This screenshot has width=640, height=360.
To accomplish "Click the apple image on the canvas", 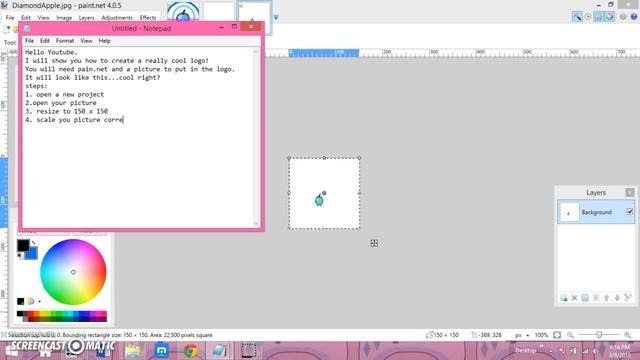I will [320, 199].
